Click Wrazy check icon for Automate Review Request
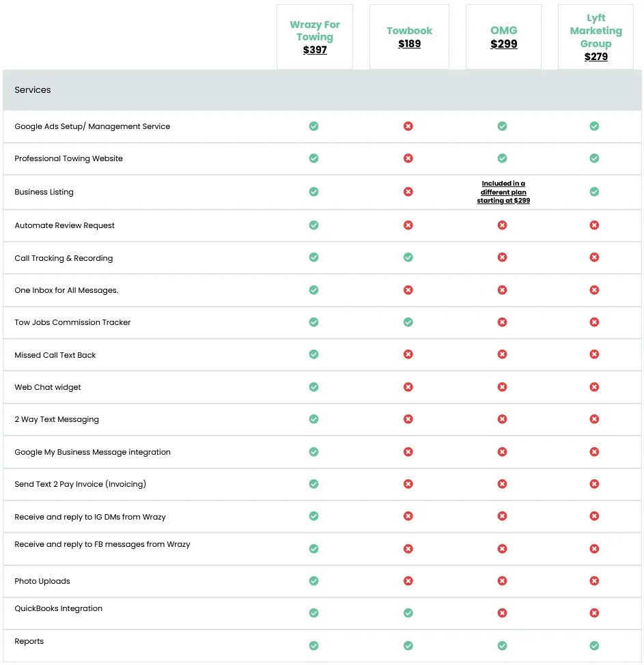The height and width of the screenshot is (665, 644). (x=313, y=225)
